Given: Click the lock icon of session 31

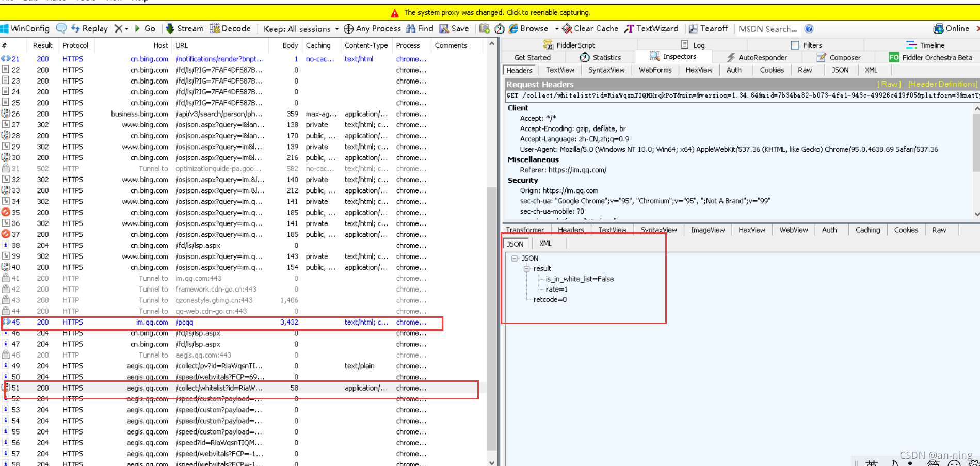Looking at the screenshot, I should point(6,168).
